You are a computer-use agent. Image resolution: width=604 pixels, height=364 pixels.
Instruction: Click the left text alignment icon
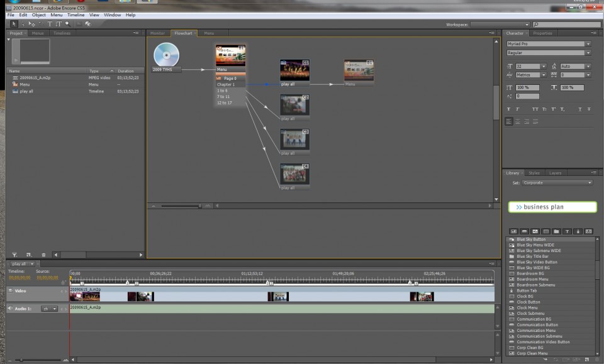coord(509,122)
